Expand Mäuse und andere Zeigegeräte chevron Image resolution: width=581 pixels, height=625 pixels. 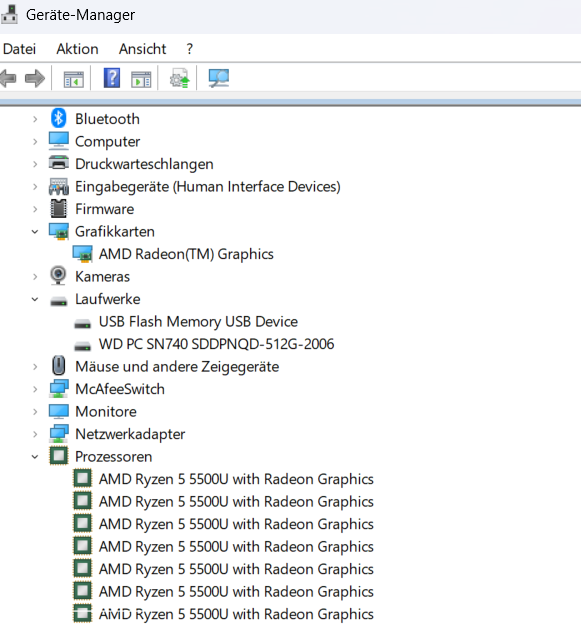pyautogui.click(x=35, y=367)
